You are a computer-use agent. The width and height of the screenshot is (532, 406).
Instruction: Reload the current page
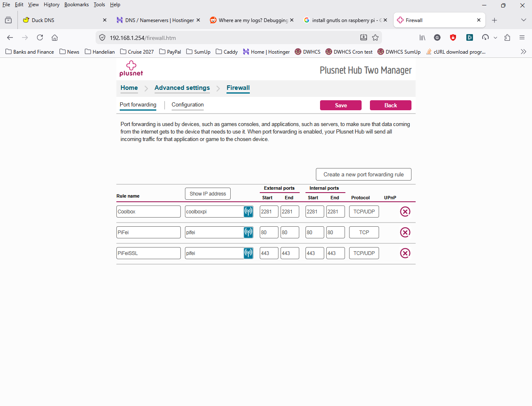(40, 38)
